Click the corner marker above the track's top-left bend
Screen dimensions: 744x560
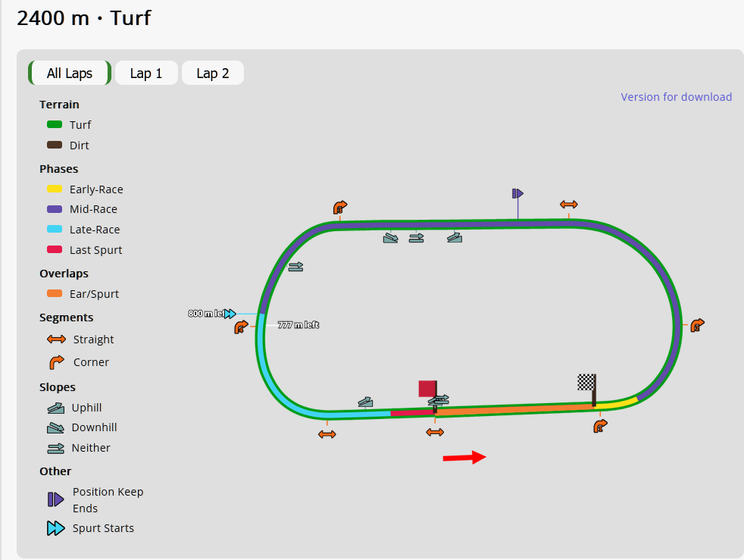point(339,208)
